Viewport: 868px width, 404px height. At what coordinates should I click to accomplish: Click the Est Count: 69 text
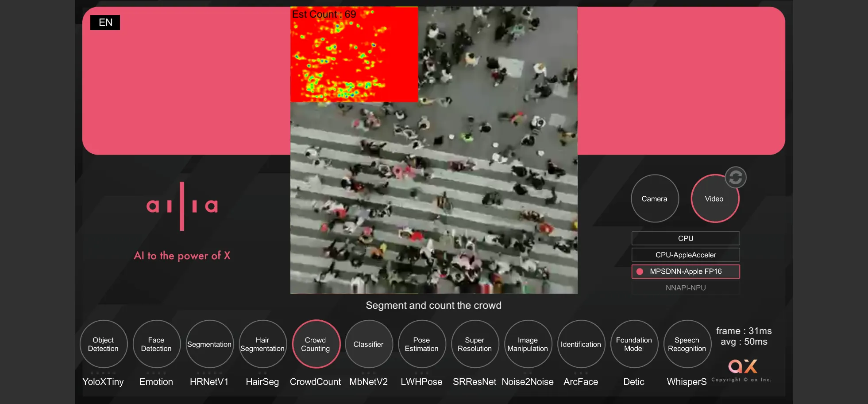point(324,14)
